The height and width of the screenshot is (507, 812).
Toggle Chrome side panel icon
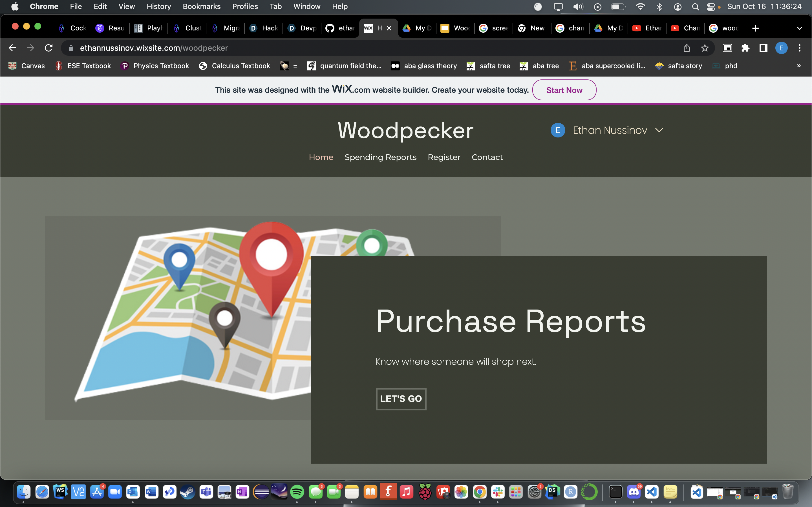(x=763, y=48)
